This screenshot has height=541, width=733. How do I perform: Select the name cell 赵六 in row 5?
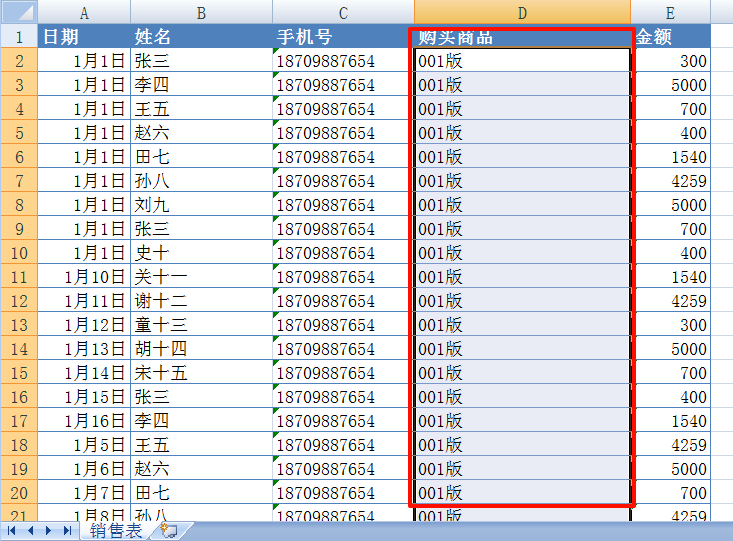coord(201,132)
